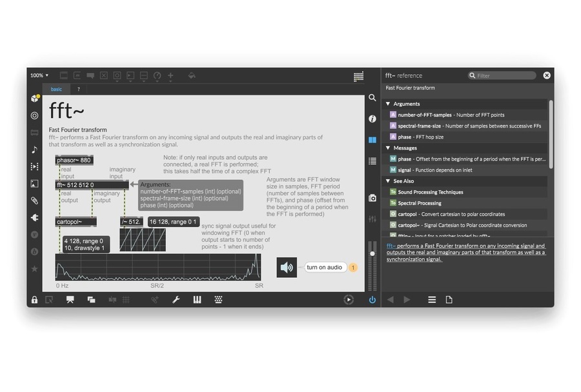Open full reference page document icon
Screen dimensions: 581x392
[449, 300]
